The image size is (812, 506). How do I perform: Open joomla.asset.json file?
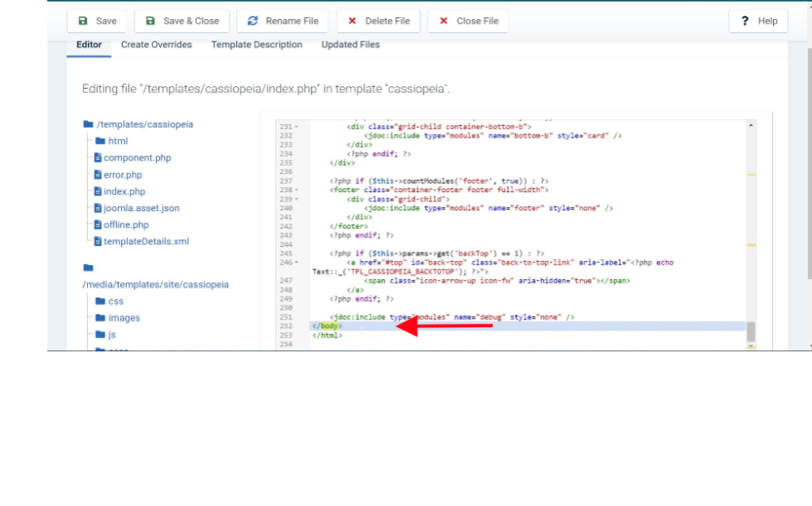click(x=141, y=208)
